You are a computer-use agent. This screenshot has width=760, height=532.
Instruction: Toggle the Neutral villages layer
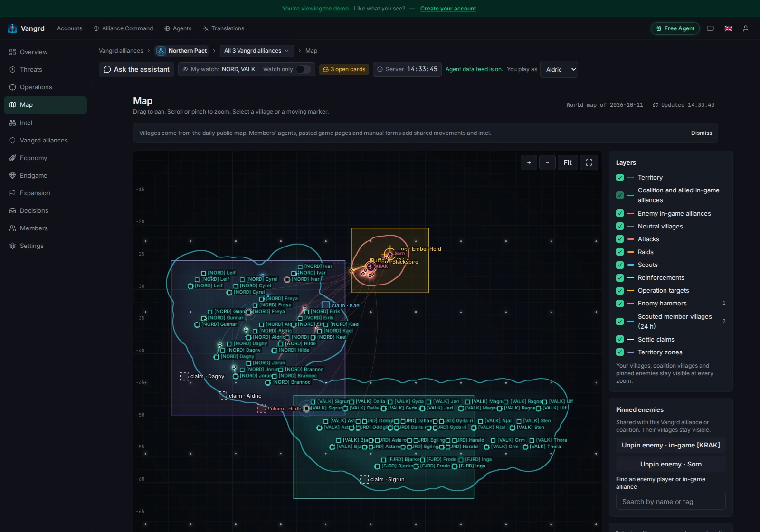(x=620, y=226)
